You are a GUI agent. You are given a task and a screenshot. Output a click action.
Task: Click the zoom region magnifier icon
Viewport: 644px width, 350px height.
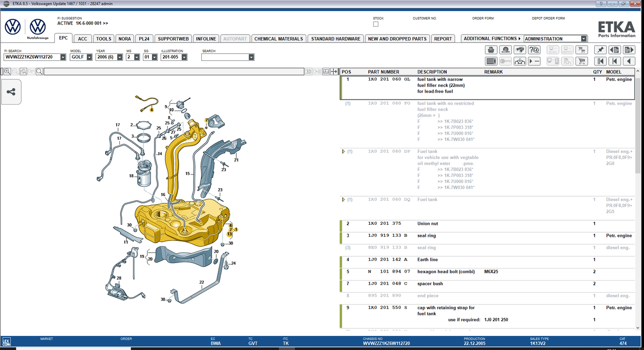tap(24, 71)
